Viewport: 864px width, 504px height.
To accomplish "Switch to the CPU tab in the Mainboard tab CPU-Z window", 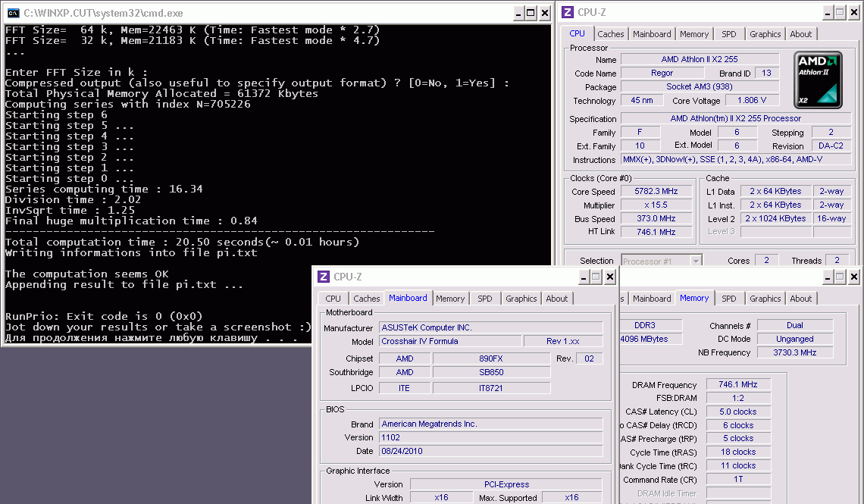I will point(333,299).
